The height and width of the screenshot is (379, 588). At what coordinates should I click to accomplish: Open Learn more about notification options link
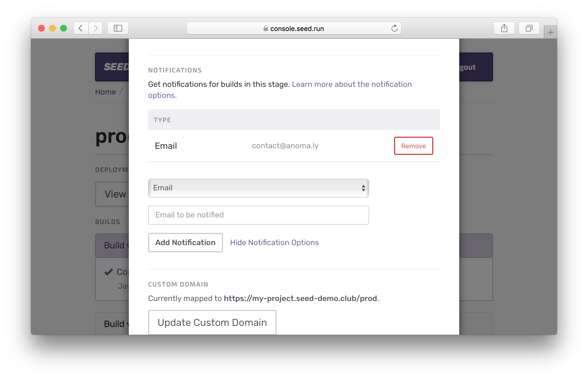click(x=351, y=84)
